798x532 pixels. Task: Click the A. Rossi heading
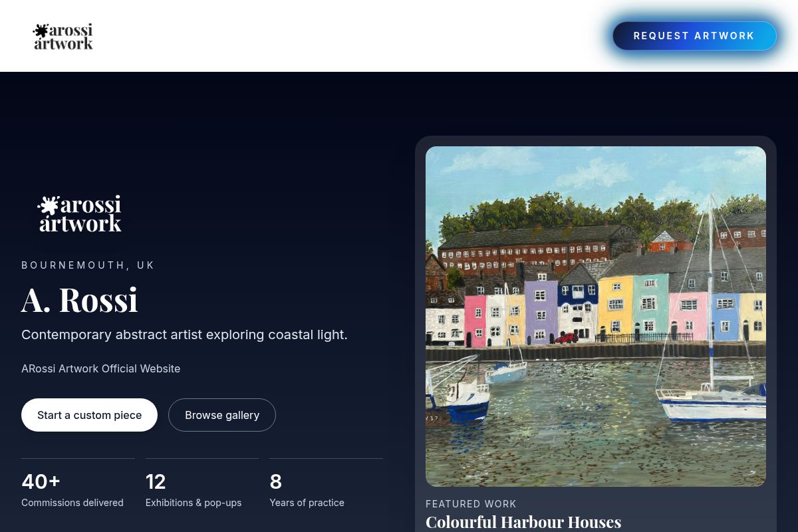click(80, 300)
